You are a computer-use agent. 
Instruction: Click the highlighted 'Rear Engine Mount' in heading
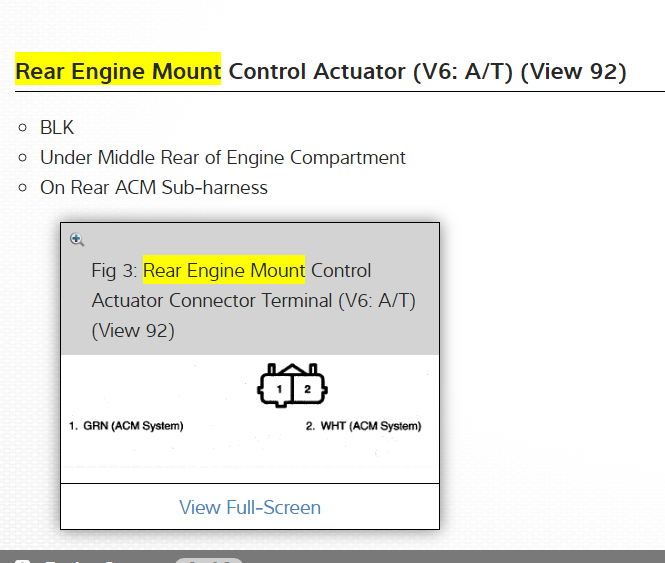(x=118, y=72)
